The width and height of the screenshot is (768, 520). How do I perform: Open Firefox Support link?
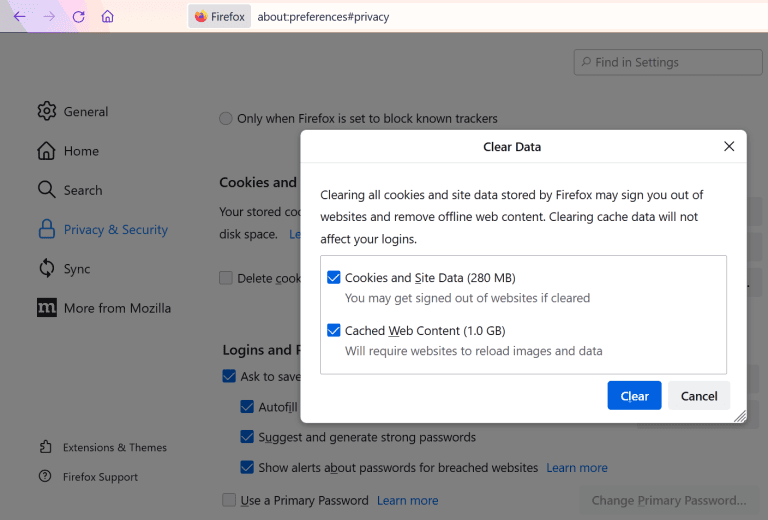point(100,477)
